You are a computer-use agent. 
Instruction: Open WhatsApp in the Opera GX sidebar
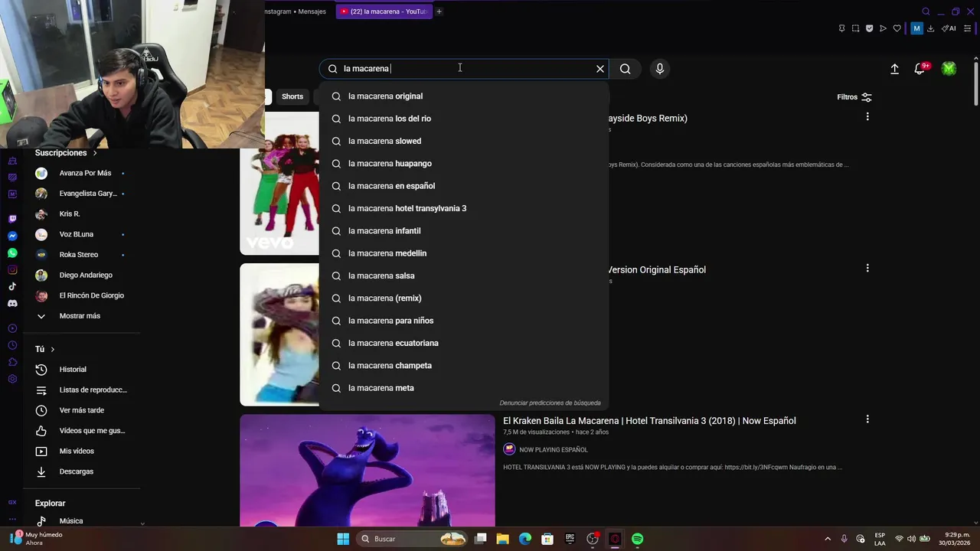coord(12,253)
